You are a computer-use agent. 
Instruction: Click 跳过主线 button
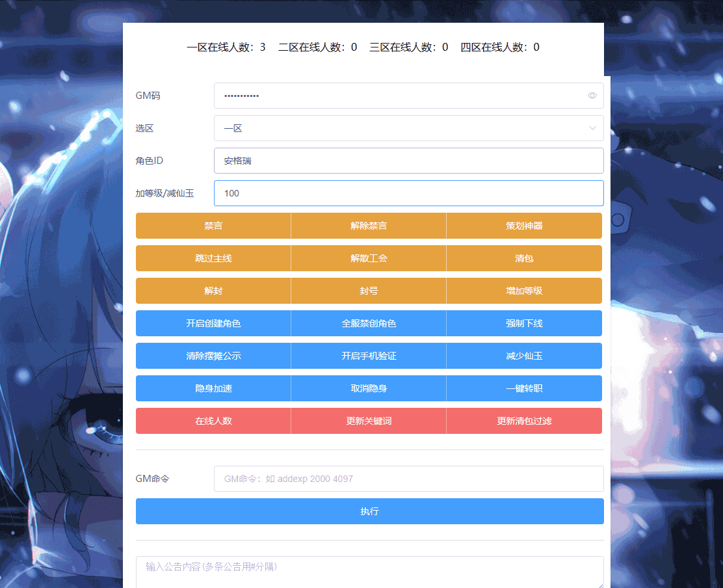coord(213,258)
